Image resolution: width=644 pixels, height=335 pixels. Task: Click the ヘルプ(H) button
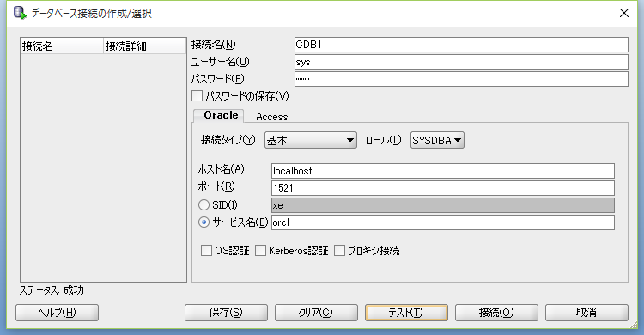pyautogui.click(x=57, y=313)
